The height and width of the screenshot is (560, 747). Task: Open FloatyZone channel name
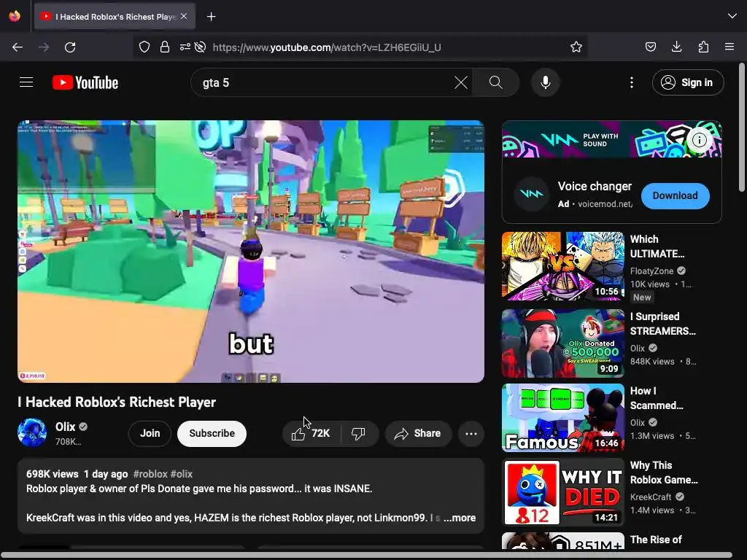[x=651, y=271]
